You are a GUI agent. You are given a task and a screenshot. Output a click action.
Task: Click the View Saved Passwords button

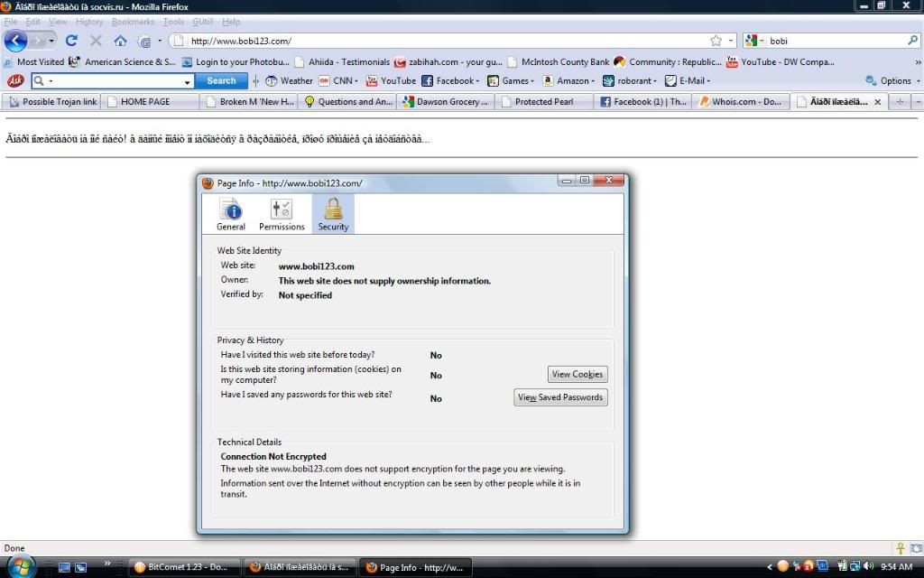[560, 397]
